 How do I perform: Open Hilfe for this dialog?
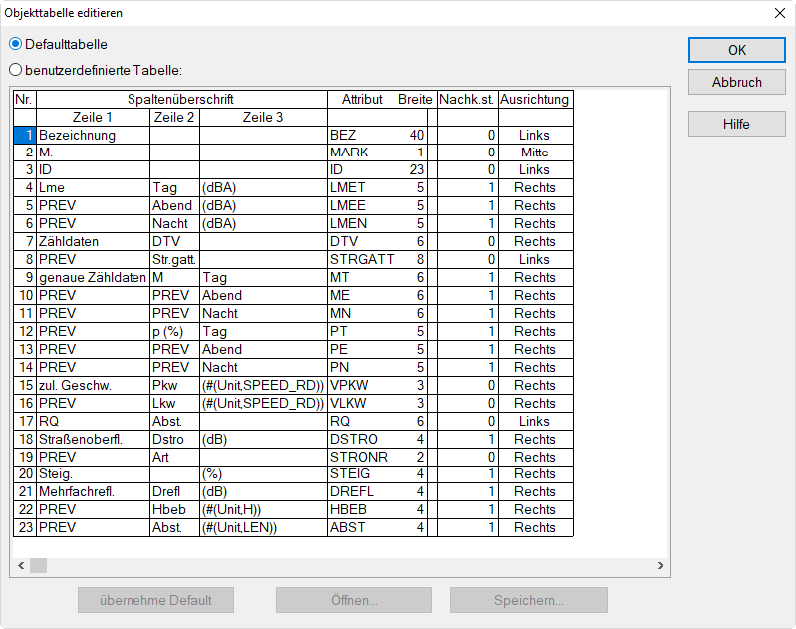[737, 124]
